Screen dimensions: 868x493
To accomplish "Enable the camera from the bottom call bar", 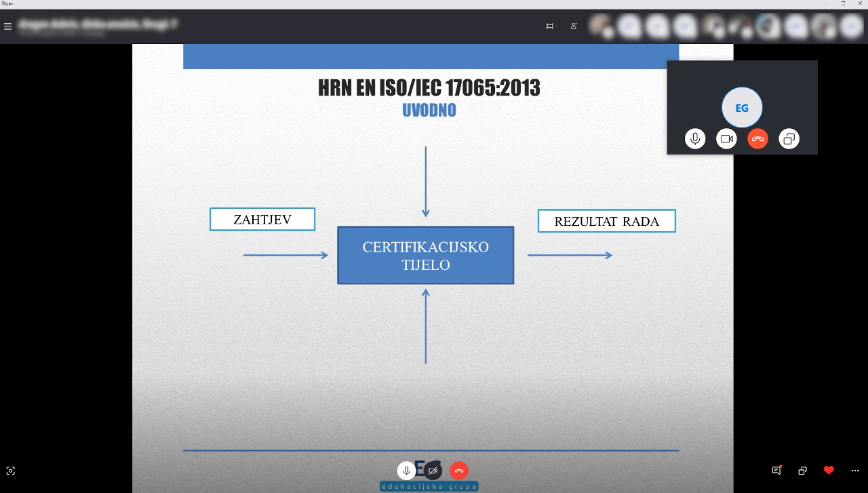I will click(433, 471).
